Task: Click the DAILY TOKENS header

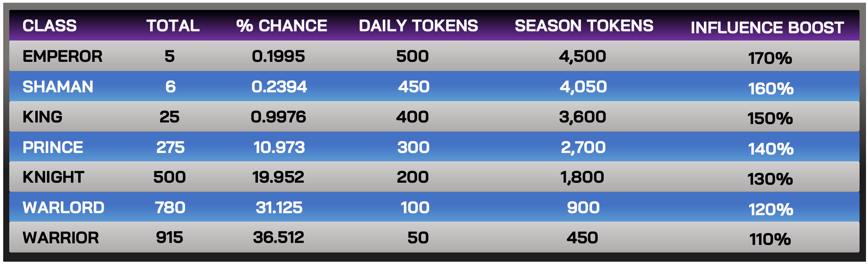Action: 418,26
